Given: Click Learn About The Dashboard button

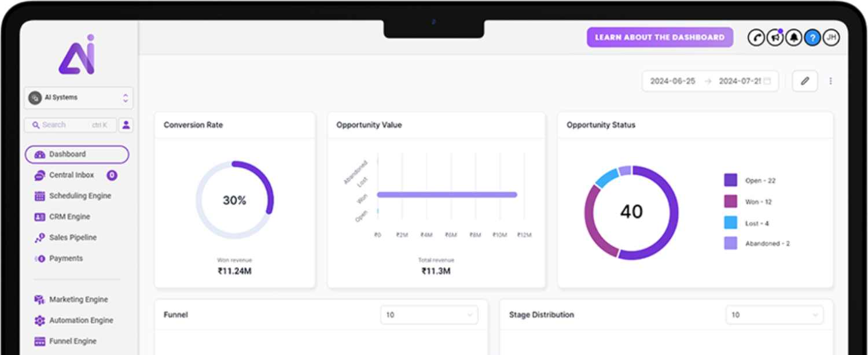Looking at the screenshot, I should coord(660,38).
